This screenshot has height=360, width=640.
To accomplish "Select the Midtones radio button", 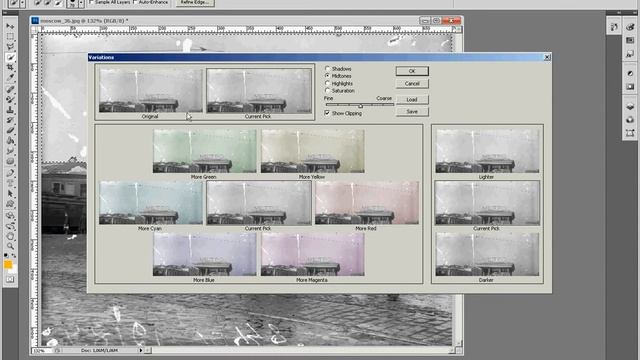I will (x=327, y=76).
